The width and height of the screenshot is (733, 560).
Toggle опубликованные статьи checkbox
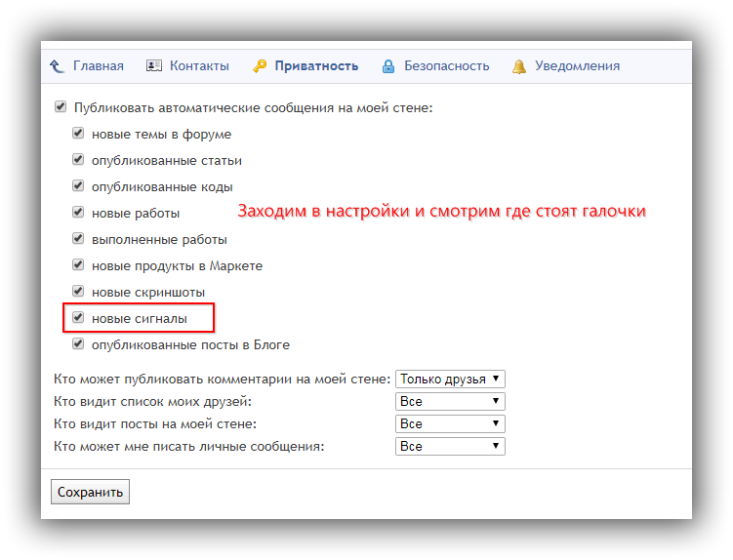(x=78, y=159)
